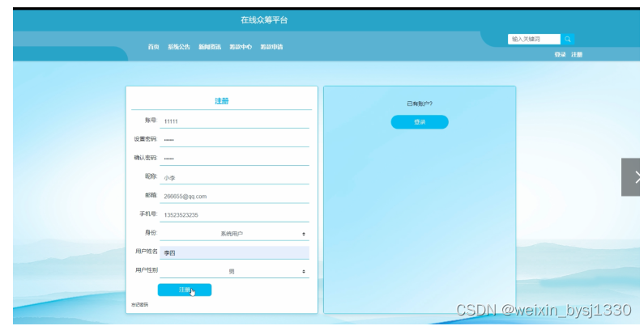Click the 忘记密码 link
The height and width of the screenshot is (326, 644).
coord(139,305)
